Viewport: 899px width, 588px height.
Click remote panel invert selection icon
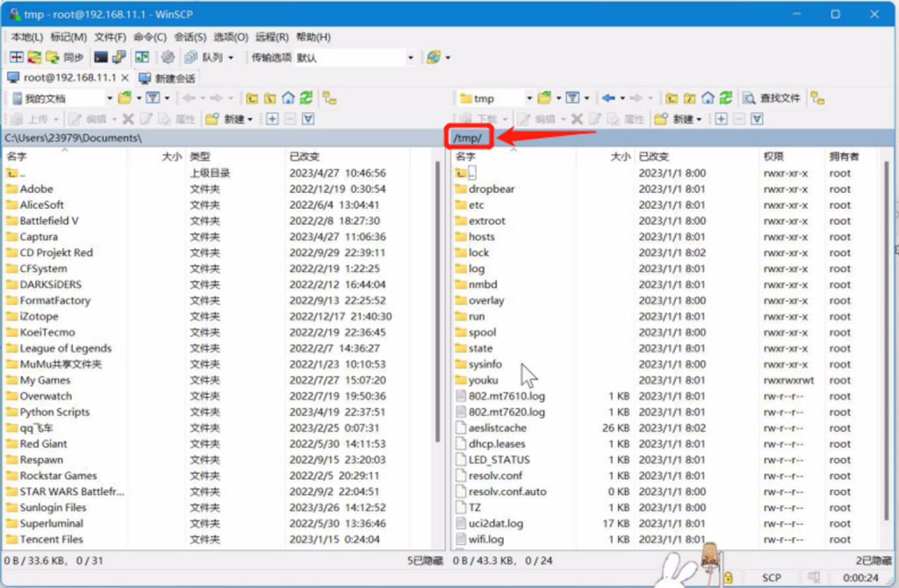point(757,119)
